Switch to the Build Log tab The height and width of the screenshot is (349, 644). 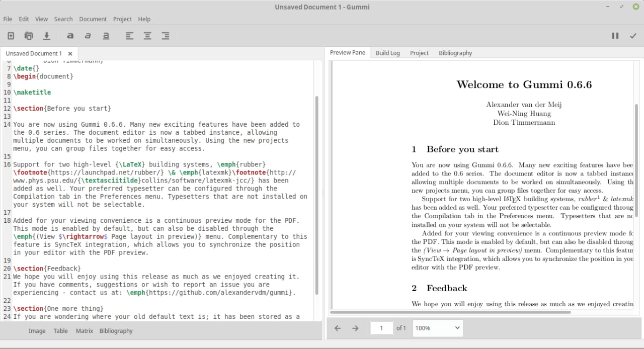387,53
